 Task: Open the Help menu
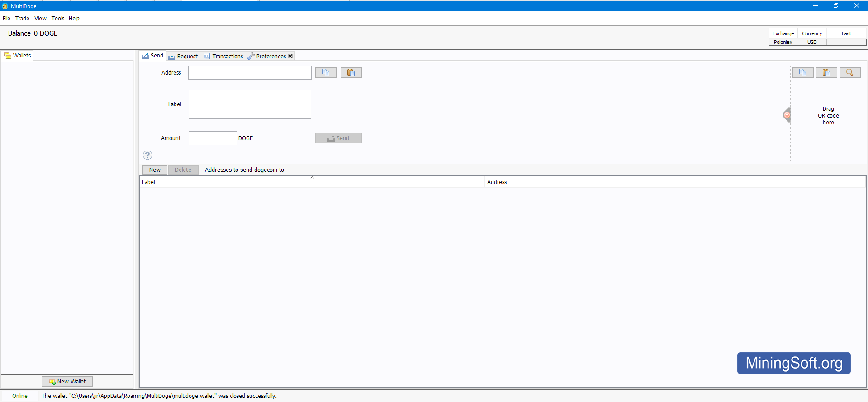pyautogui.click(x=74, y=19)
